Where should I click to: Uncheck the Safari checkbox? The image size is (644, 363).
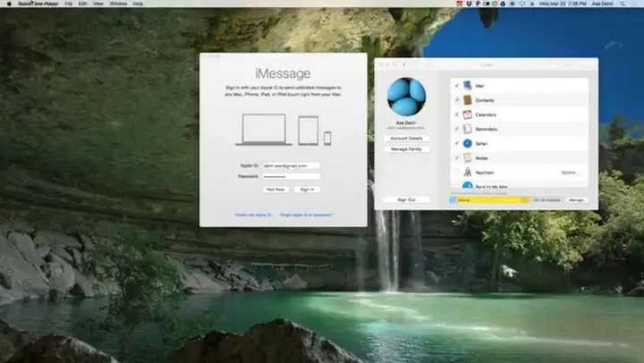457,143
